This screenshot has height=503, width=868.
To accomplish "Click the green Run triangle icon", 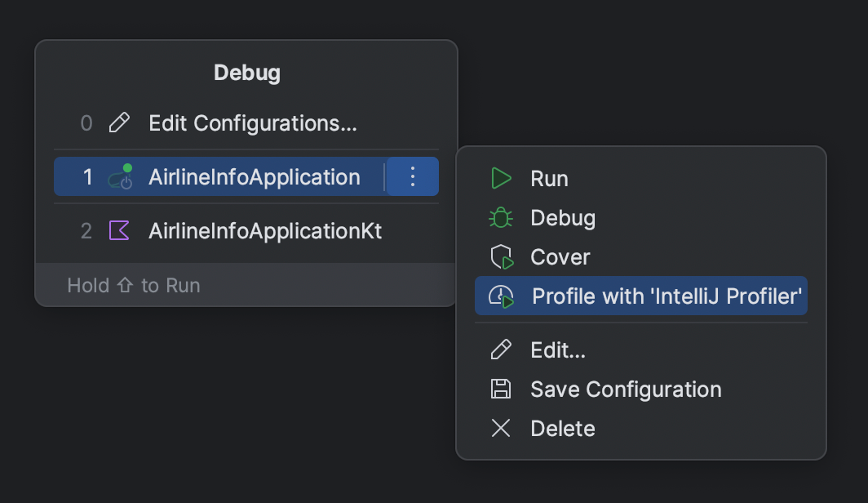I will click(501, 178).
